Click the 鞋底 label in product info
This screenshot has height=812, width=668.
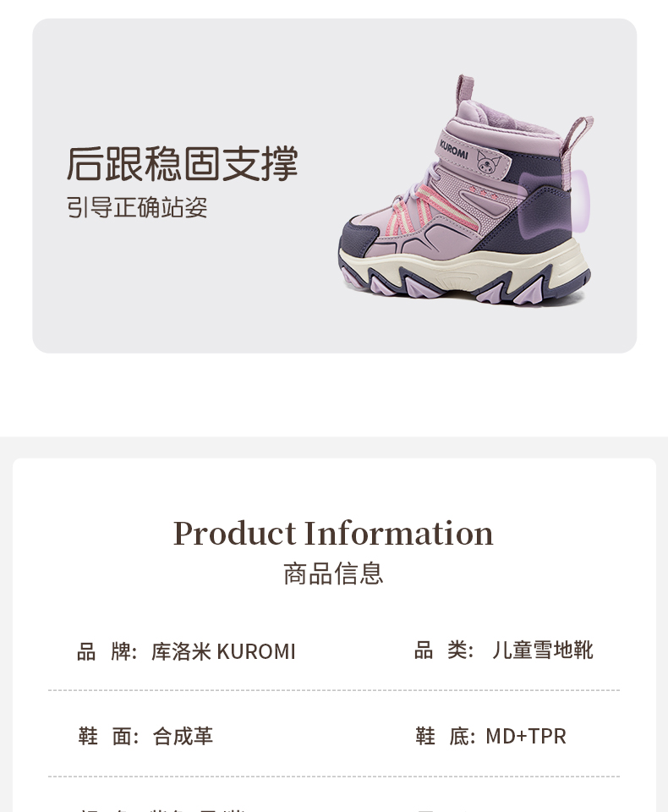coord(446,736)
